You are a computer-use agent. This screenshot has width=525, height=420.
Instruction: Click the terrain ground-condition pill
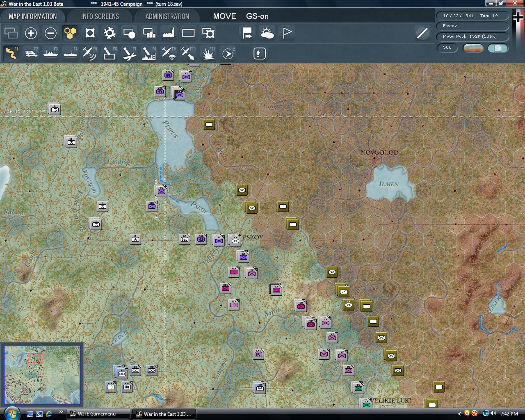point(473,48)
